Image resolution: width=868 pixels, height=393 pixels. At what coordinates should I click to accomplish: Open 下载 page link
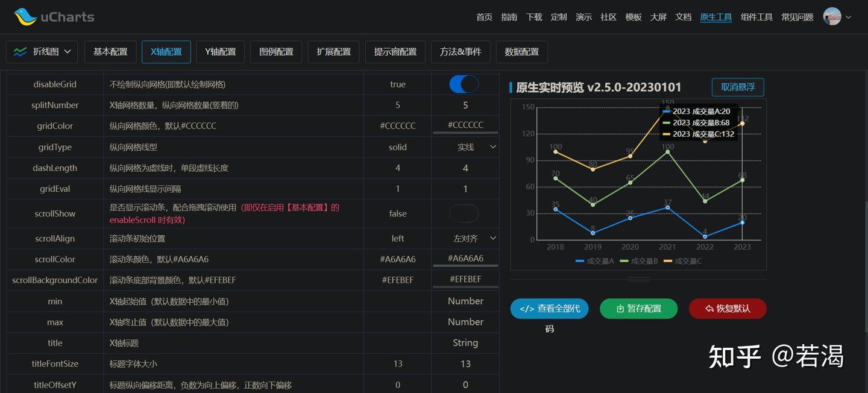[534, 17]
